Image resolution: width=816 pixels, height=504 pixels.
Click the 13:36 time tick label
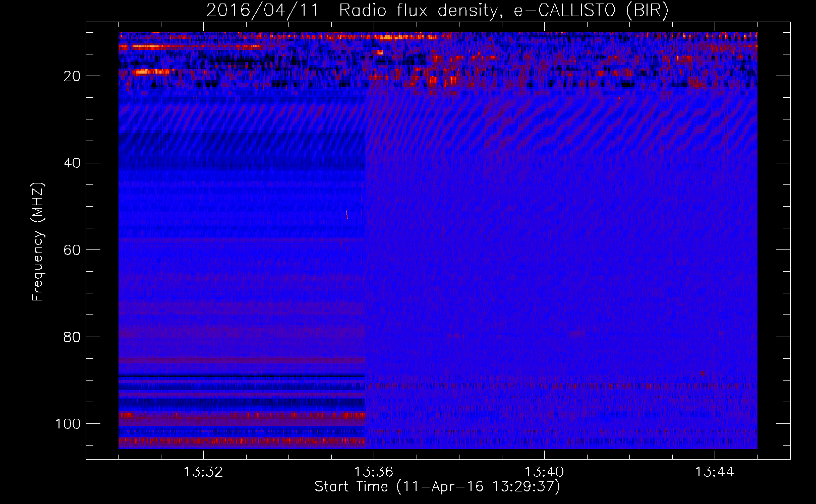(374, 472)
